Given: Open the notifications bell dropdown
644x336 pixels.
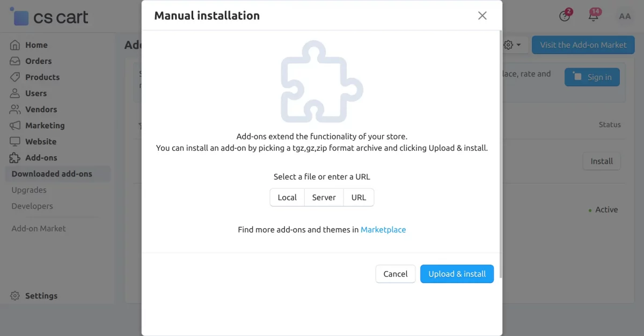Looking at the screenshot, I should [593, 17].
